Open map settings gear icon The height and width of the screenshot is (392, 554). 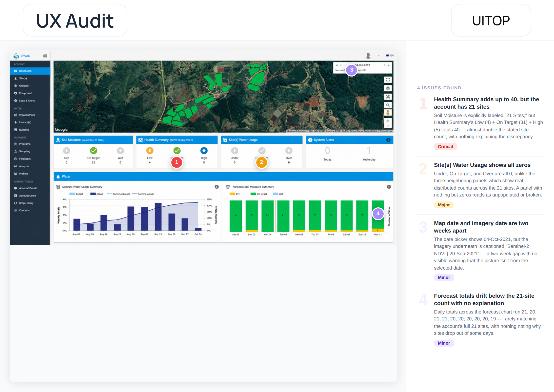(x=388, y=88)
